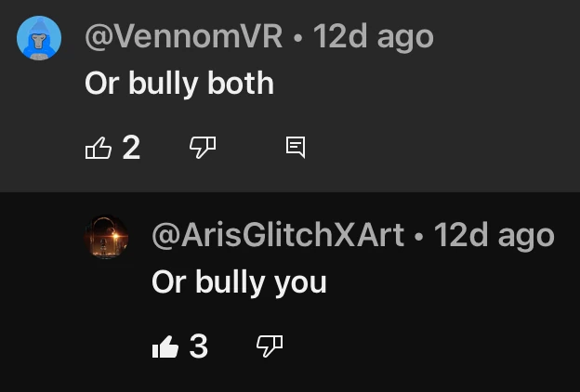This screenshot has height=392, width=580.
Task: Click the dot separator after @VennomVR
Action: coord(297,38)
